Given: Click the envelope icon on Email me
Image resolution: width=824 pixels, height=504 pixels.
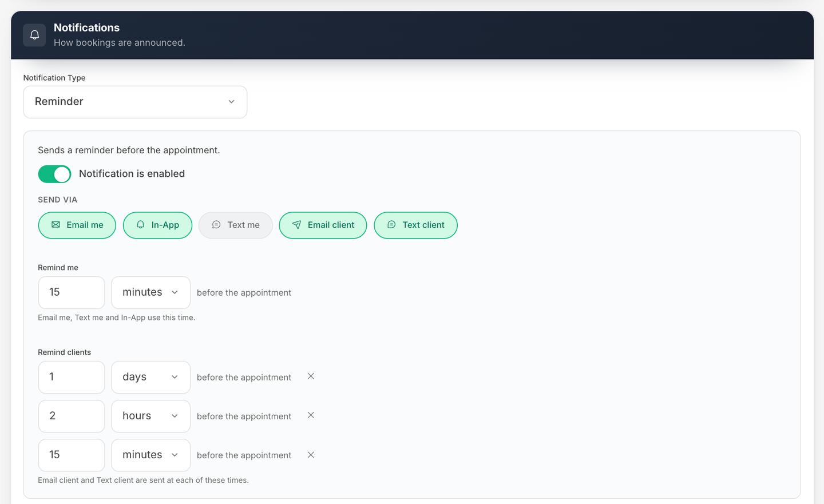Looking at the screenshot, I should pos(56,225).
